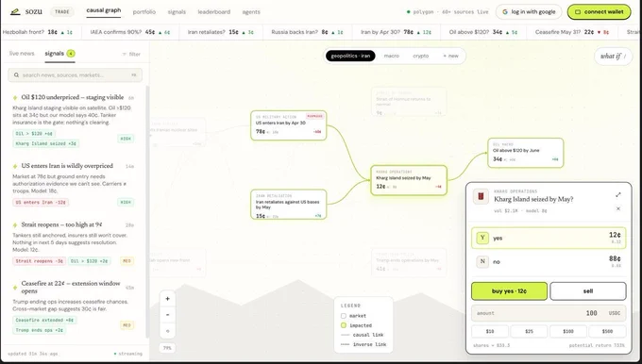Select the Kharg Island seized by May node
The image size is (642, 364).
click(x=409, y=180)
